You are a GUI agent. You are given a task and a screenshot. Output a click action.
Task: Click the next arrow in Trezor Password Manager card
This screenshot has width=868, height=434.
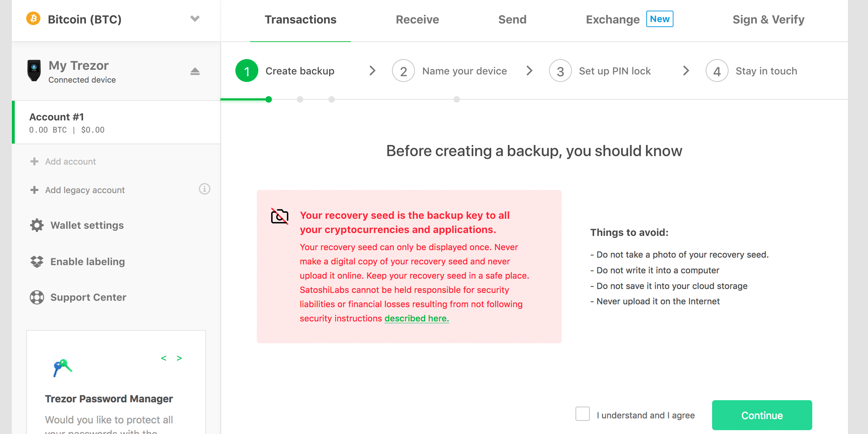tap(179, 358)
